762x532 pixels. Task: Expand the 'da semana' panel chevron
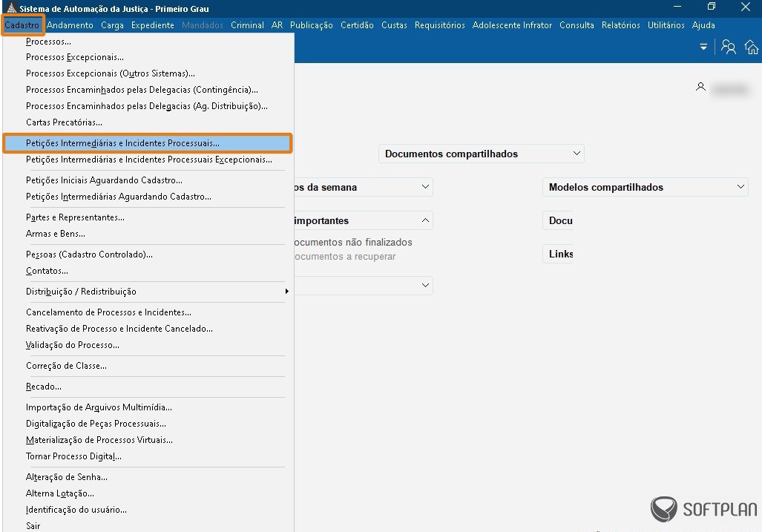pos(425,187)
